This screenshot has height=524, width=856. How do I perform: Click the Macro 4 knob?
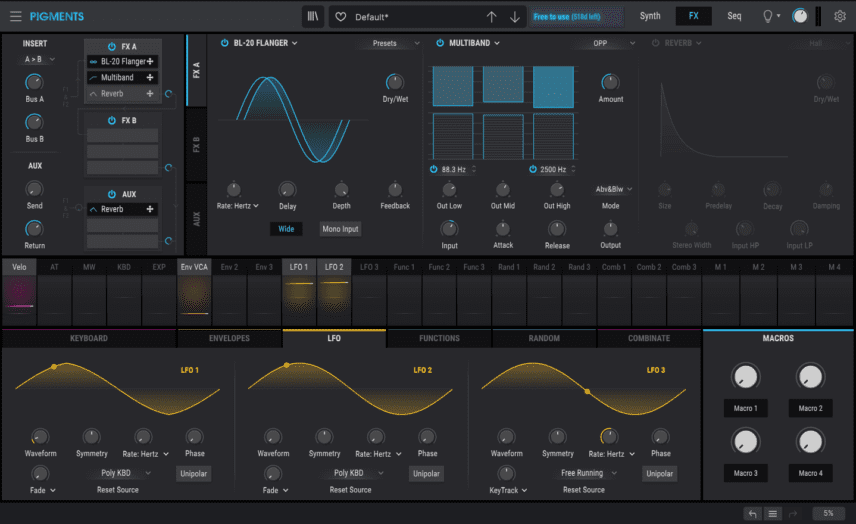pyautogui.click(x=810, y=442)
